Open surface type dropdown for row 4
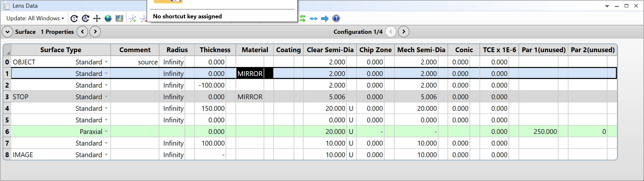644x181 pixels. tap(106, 108)
